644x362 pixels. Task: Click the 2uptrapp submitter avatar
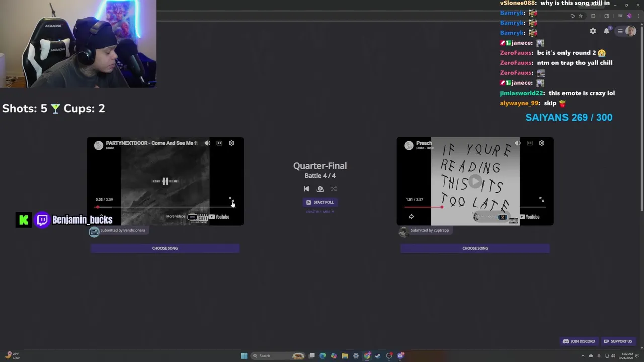[x=403, y=231]
